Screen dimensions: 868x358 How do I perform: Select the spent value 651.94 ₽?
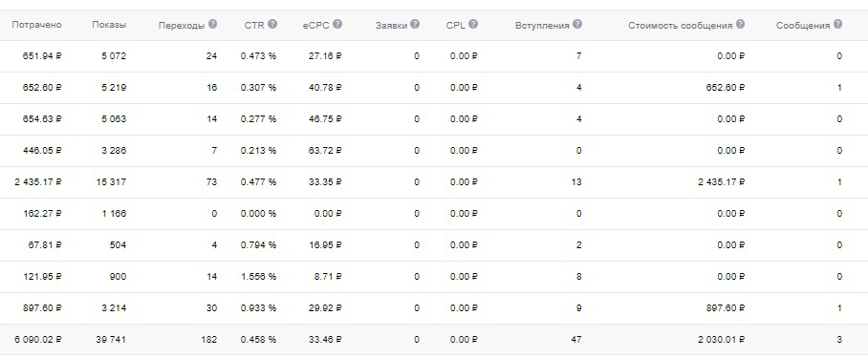(x=42, y=55)
